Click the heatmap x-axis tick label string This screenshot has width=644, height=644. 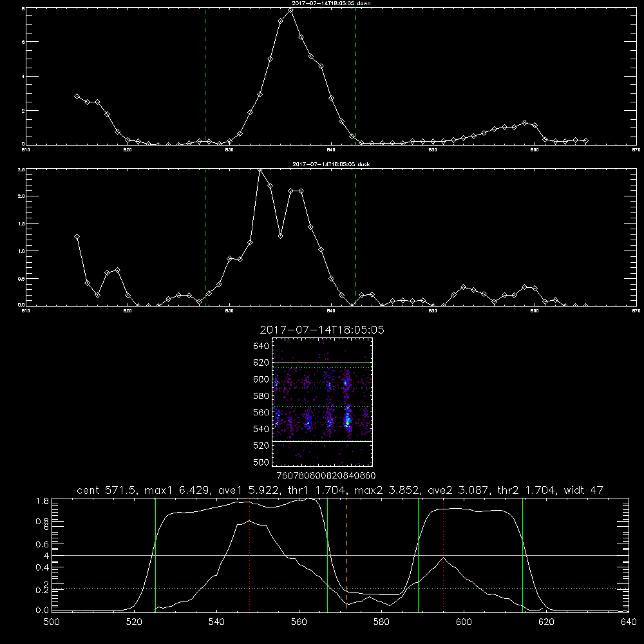tap(326, 476)
